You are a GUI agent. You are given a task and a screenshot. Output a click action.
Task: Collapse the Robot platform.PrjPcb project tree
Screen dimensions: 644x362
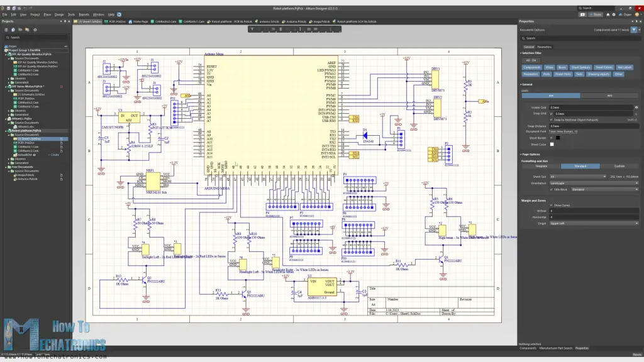[6, 131]
